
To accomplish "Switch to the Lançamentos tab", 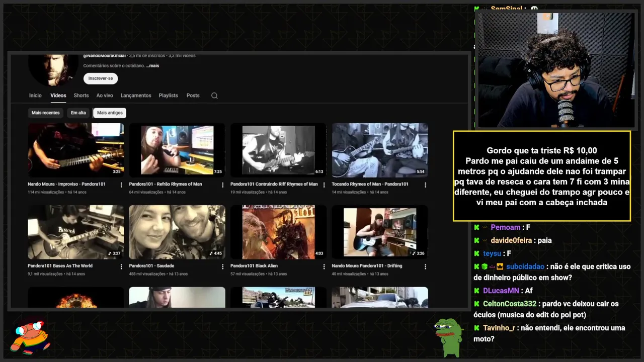I will pos(136,96).
